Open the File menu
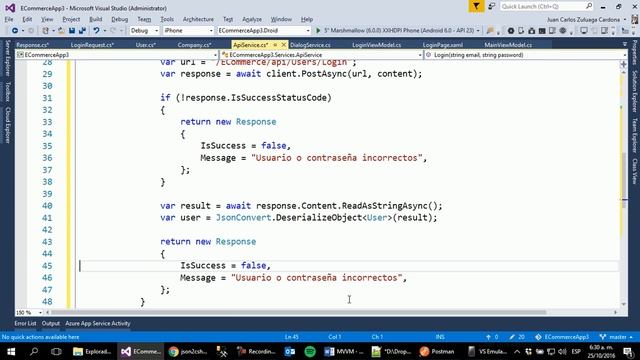Viewport: 640px width, 360px height. (9, 19)
